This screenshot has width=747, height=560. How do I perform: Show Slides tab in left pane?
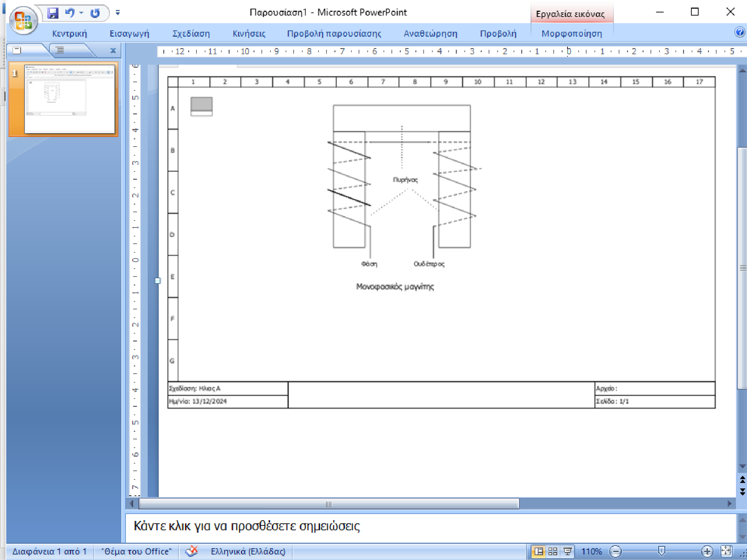point(17,50)
